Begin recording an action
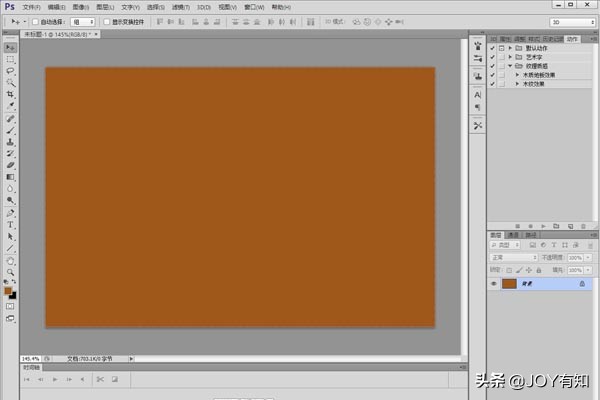600x400 pixels. [530, 227]
